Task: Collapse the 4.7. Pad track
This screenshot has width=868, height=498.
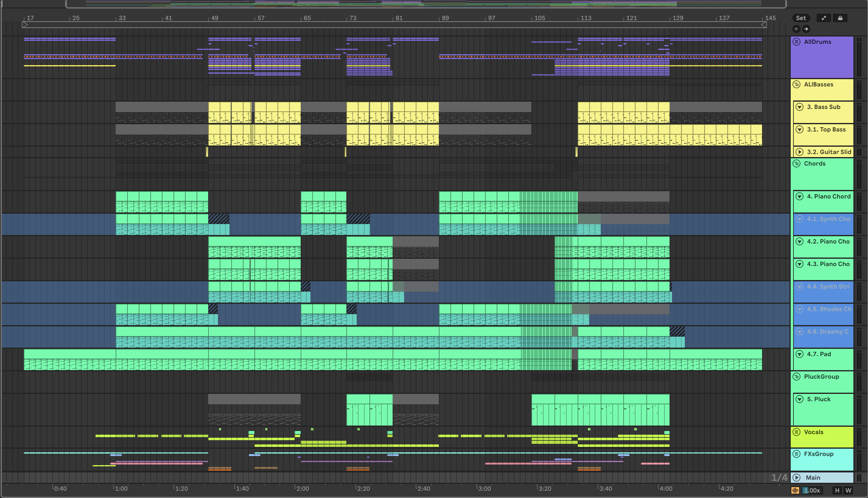Action: (x=799, y=354)
